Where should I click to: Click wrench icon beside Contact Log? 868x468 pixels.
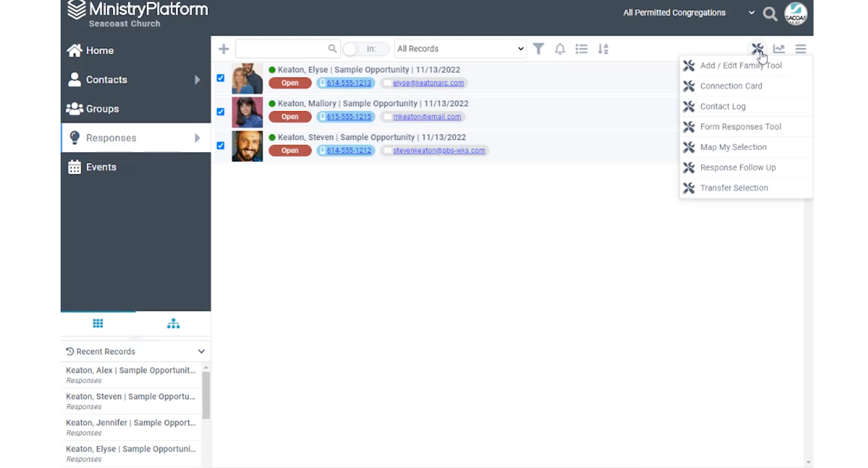[x=689, y=106]
